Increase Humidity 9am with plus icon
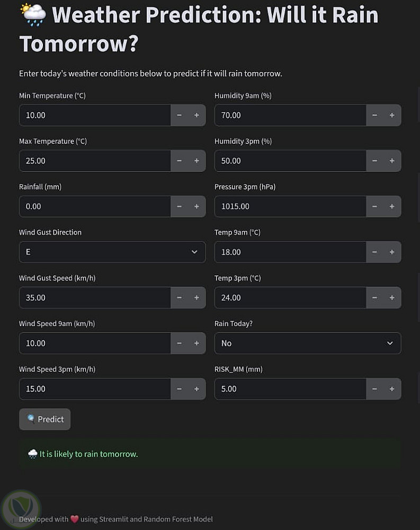This screenshot has width=420, height=530. [392, 115]
